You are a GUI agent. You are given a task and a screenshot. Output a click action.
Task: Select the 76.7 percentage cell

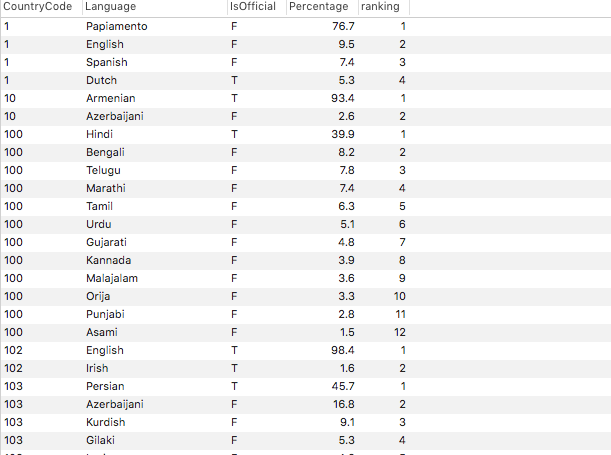tap(342, 26)
